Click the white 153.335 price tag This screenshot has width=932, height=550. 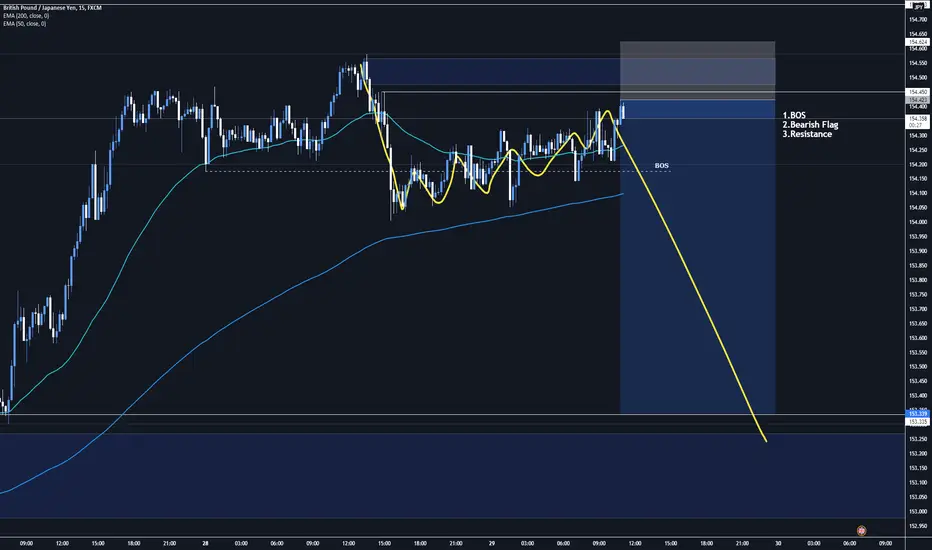coord(918,422)
